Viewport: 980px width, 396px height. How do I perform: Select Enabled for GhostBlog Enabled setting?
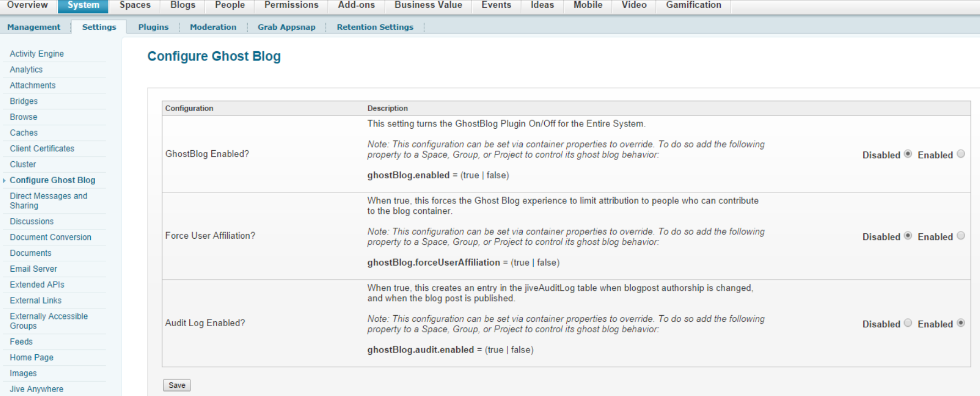coord(961,154)
